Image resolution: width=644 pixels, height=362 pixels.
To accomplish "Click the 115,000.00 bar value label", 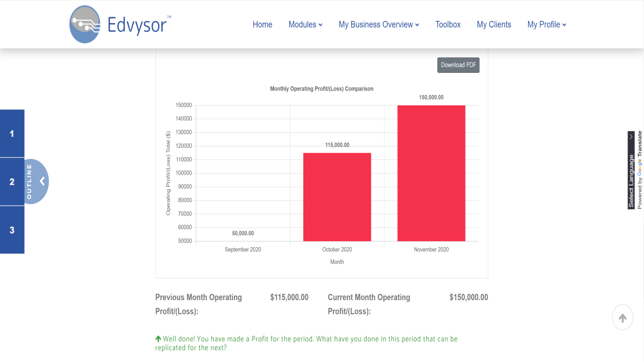I will click(x=337, y=145).
